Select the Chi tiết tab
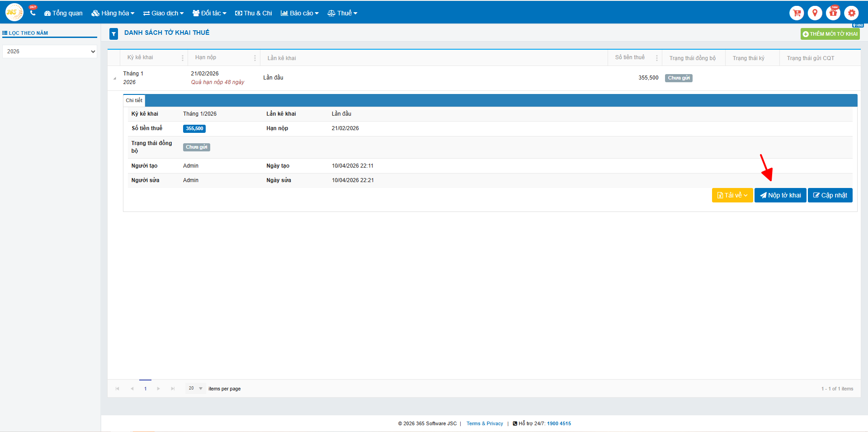 [134, 100]
